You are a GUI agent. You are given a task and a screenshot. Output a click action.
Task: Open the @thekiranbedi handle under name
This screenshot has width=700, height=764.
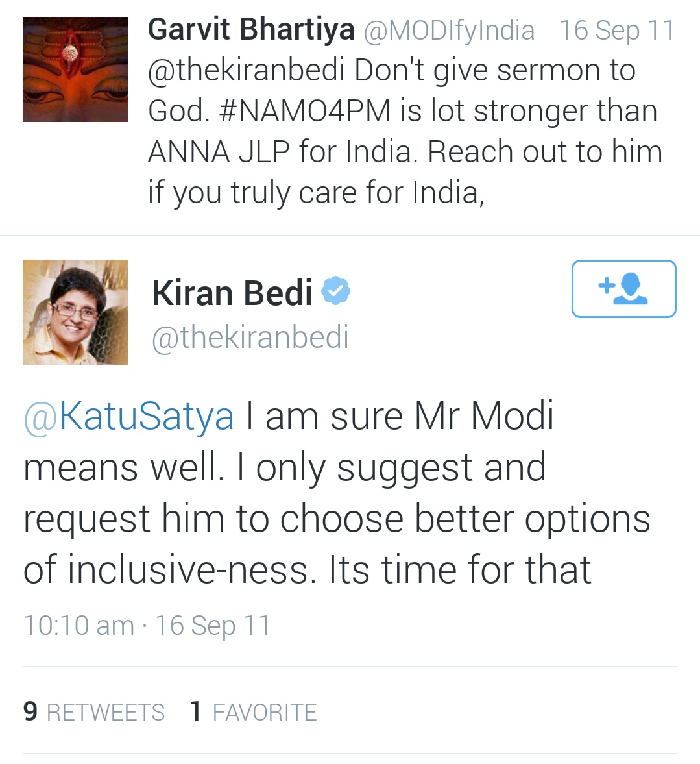click(250, 338)
